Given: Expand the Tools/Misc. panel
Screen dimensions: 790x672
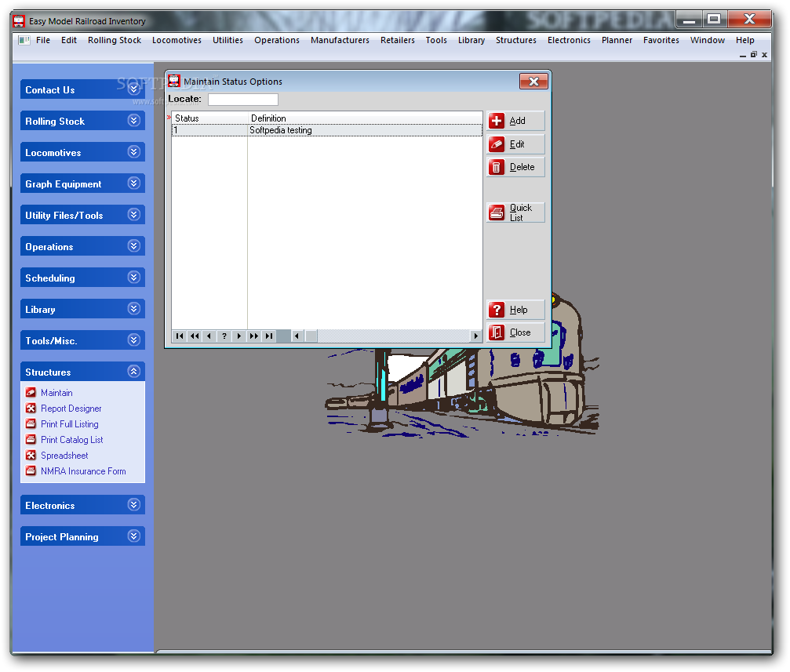Looking at the screenshot, I should (133, 340).
